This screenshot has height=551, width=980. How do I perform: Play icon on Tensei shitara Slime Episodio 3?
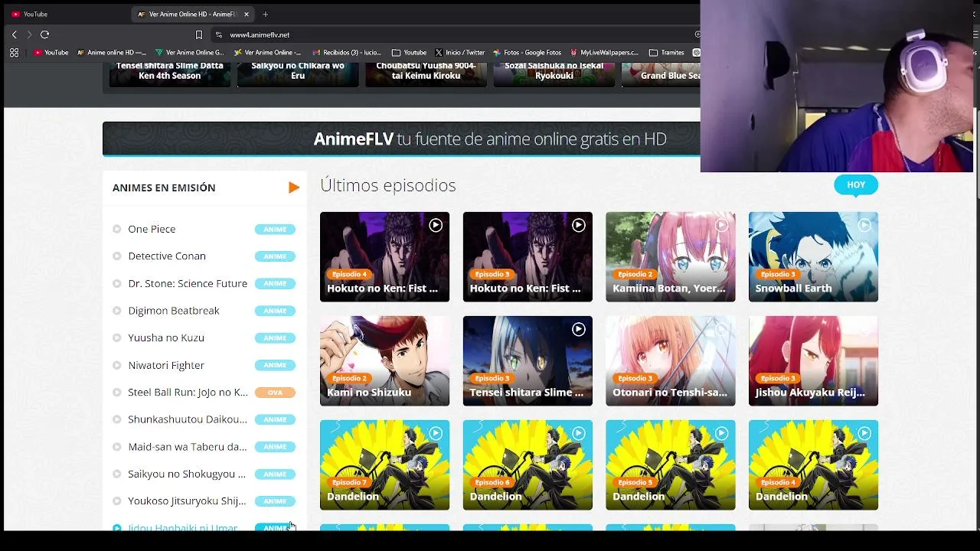(579, 329)
